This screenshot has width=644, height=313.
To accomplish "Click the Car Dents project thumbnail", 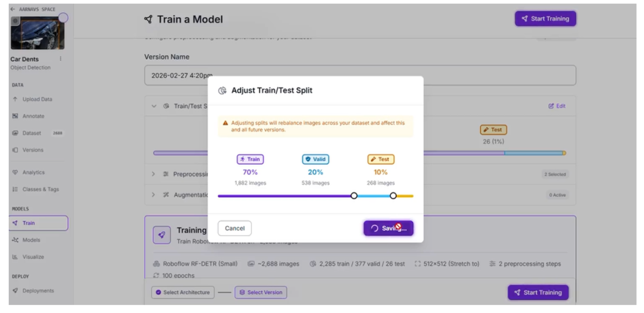I will coord(37,34).
